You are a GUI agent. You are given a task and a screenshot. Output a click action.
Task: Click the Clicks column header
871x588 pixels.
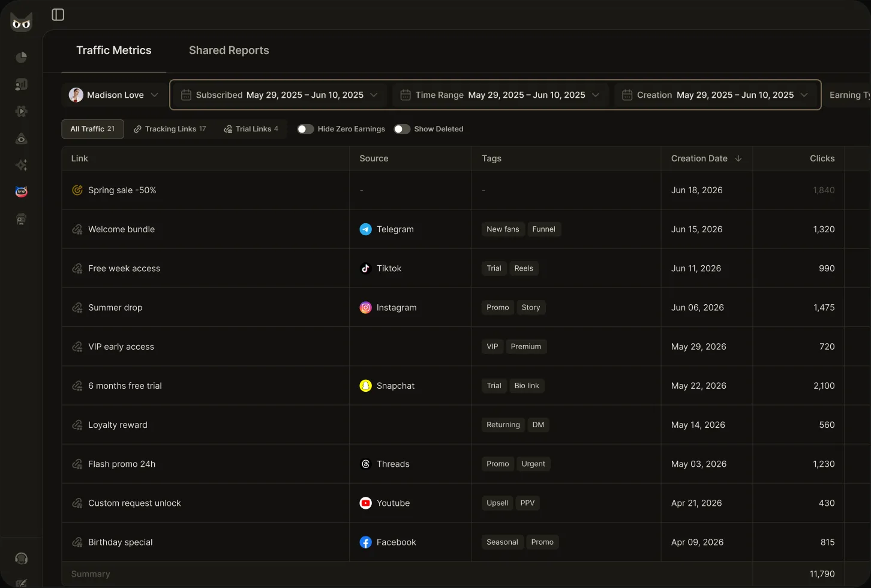click(822, 158)
